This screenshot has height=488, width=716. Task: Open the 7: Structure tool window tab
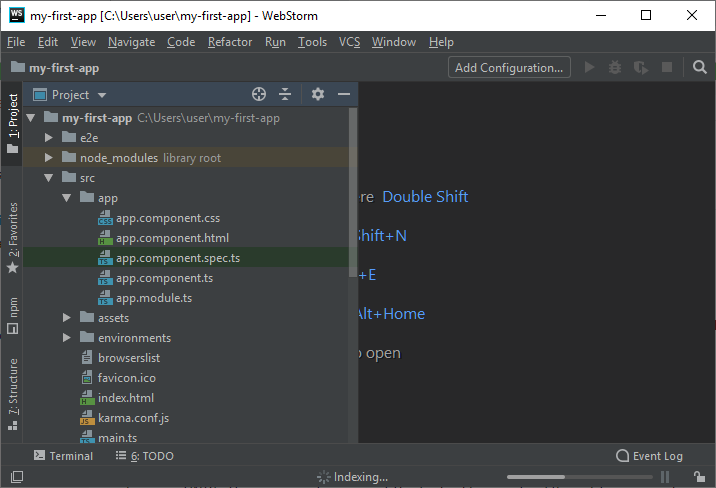[x=12, y=394]
